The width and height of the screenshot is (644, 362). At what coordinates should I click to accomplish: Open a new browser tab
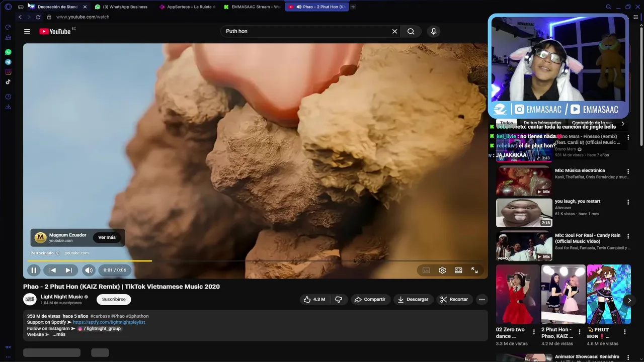[x=353, y=7]
